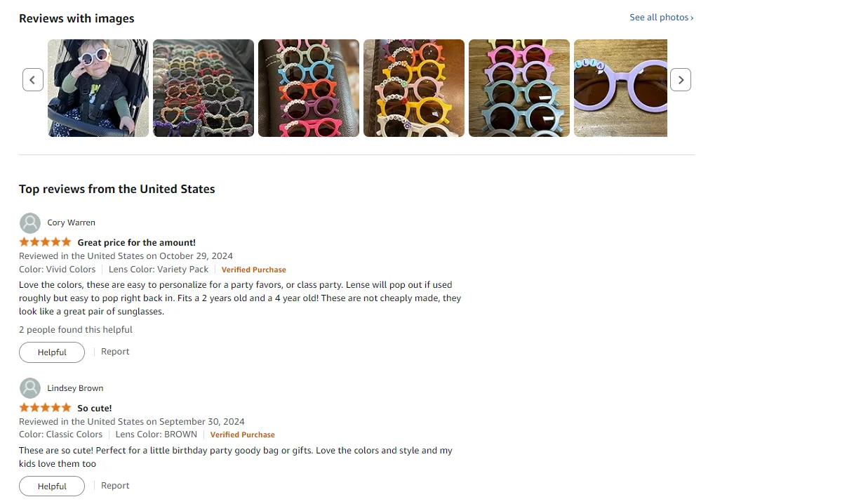Click the five-star rating on Cory Warren's review
868x504 pixels.
coord(46,242)
